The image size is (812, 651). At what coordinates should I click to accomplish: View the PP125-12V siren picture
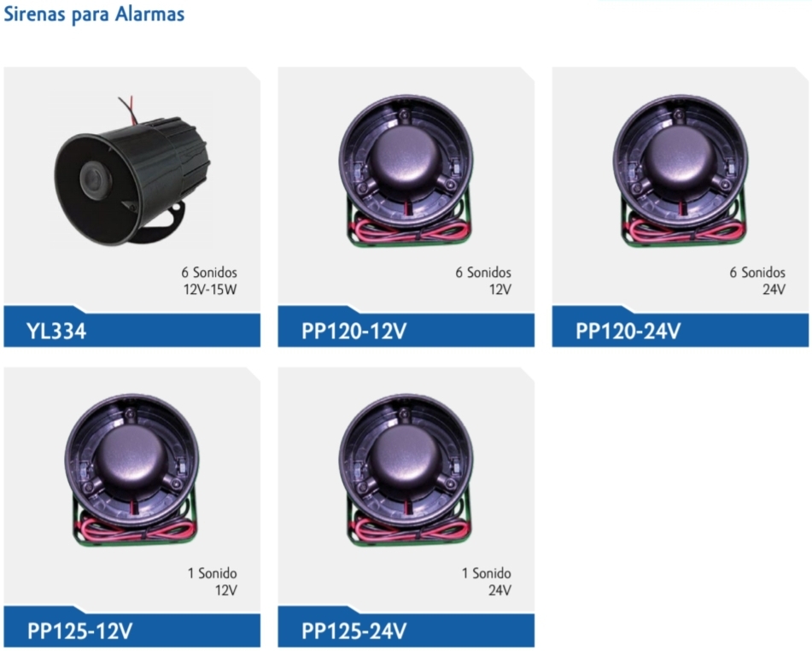132,470
